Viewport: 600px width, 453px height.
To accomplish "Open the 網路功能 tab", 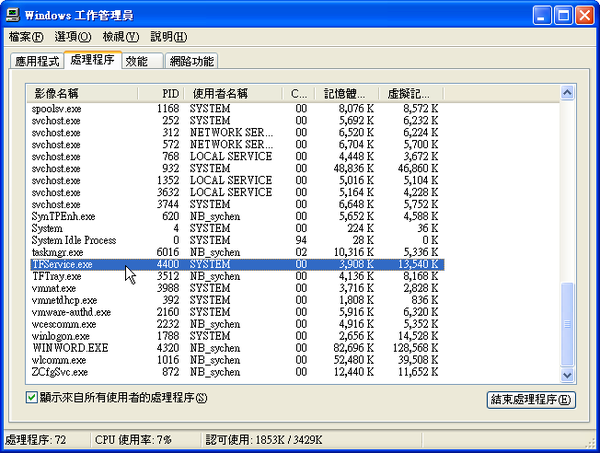I will [191, 61].
